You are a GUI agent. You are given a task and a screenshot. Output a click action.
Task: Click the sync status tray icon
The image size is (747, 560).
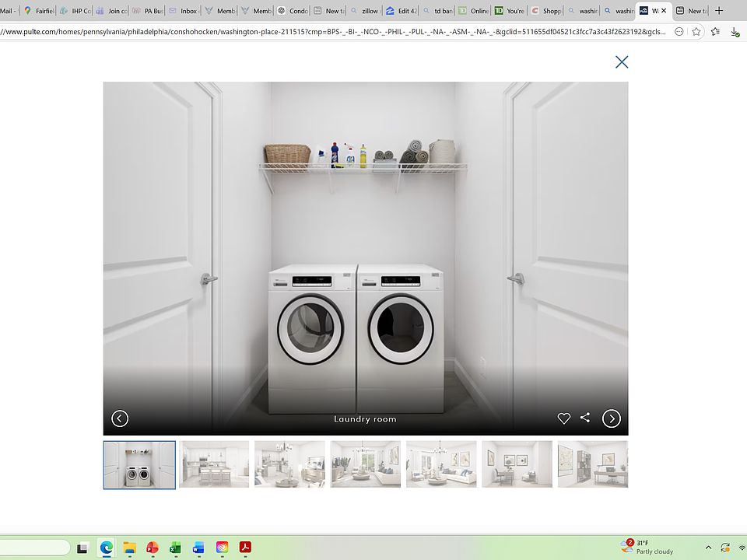(x=725, y=548)
